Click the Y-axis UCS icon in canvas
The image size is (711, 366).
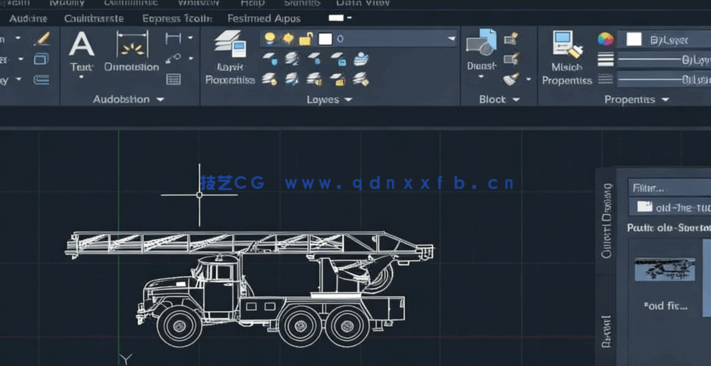(x=126, y=359)
